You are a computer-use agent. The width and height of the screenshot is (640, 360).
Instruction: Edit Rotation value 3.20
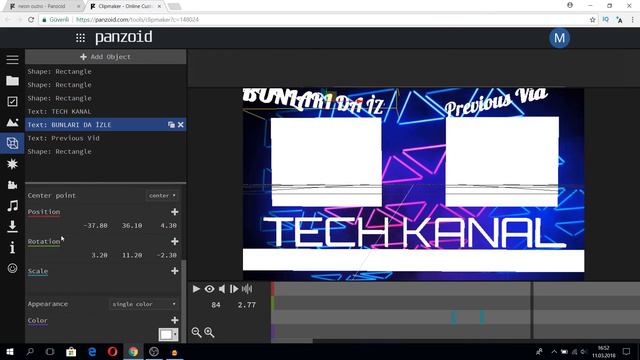(x=99, y=255)
